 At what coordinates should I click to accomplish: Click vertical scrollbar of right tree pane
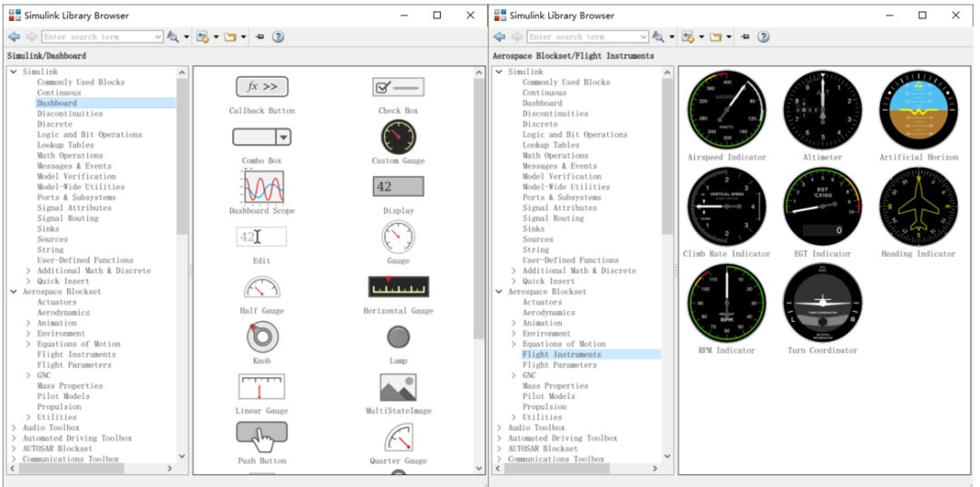tap(667, 156)
